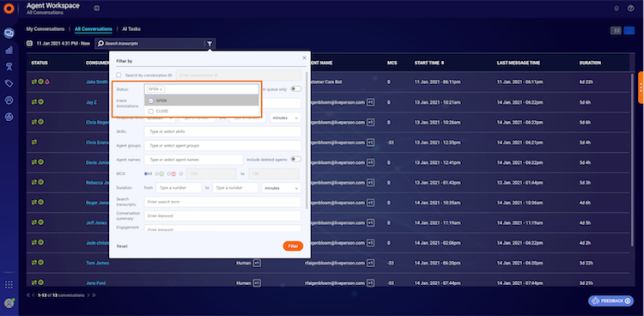Toggle Include deleted agents switch
This screenshot has height=316, width=644.
tap(295, 159)
